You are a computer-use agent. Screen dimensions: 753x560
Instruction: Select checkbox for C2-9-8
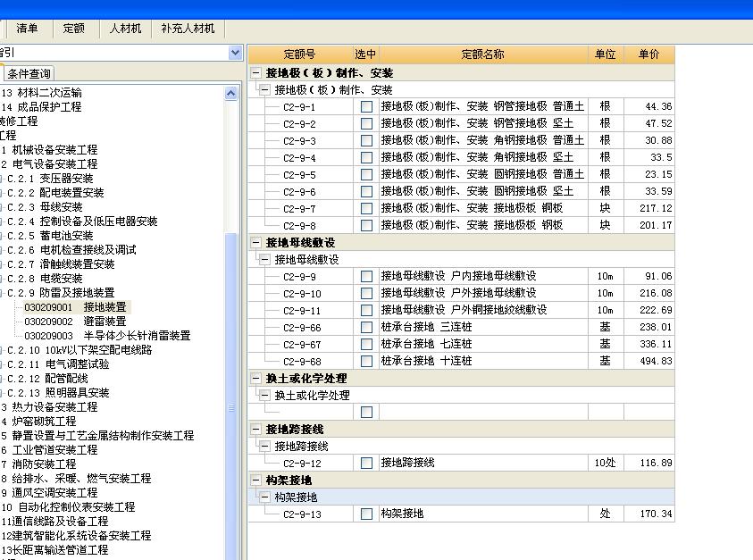pos(366,225)
